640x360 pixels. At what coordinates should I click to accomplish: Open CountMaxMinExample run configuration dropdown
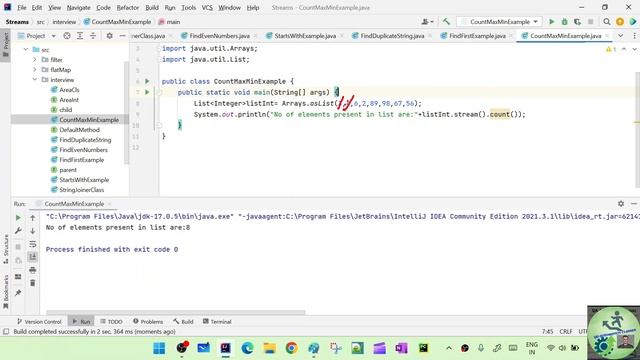tap(500, 22)
